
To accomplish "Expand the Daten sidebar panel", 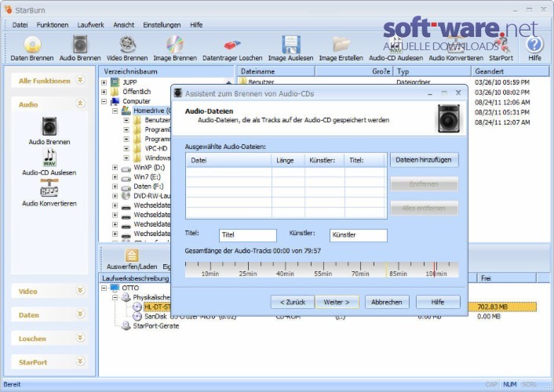I will [x=81, y=314].
